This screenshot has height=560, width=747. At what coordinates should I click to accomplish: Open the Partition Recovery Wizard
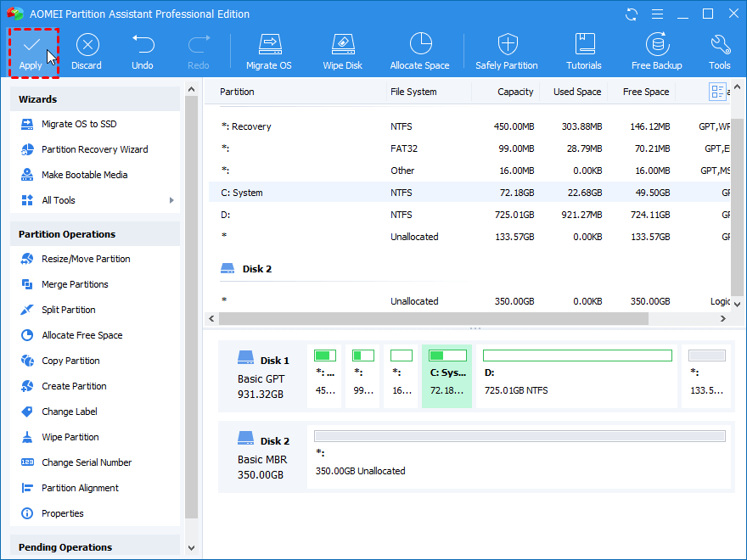(x=94, y=149)
